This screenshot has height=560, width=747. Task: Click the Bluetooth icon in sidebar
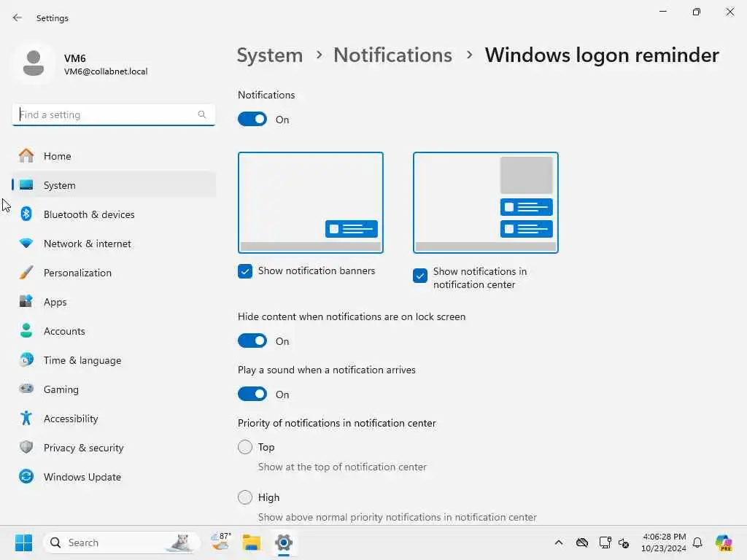pyautogui.click(x=26, y=214)
